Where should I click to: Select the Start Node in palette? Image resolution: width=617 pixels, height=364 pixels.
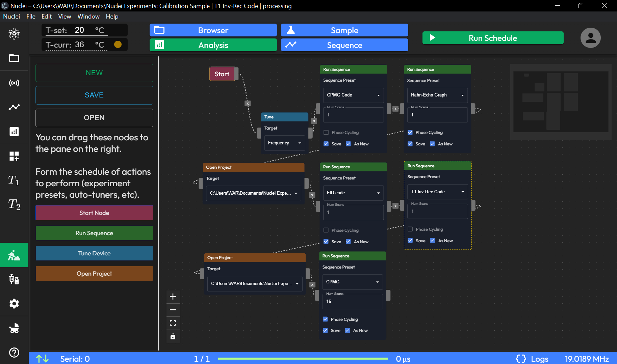pyautogui.click(x=94, y=213)
